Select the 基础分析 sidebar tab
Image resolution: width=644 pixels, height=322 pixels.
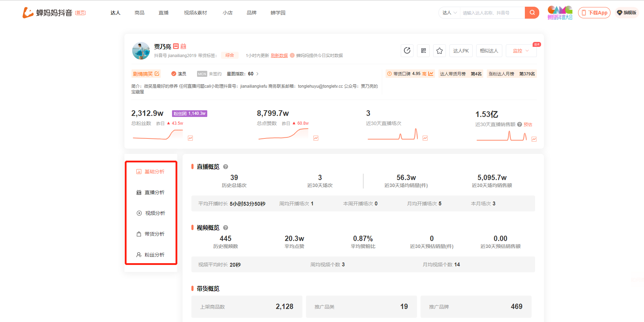(151, 172)
